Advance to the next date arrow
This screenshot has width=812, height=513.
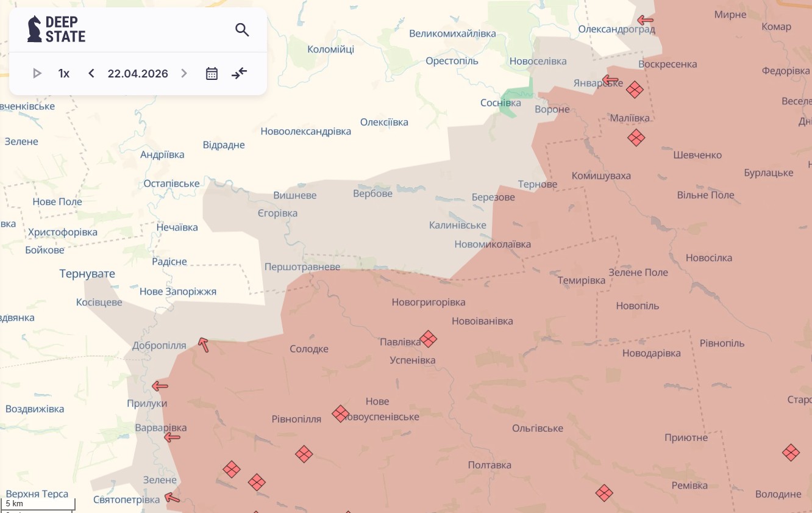184,74
